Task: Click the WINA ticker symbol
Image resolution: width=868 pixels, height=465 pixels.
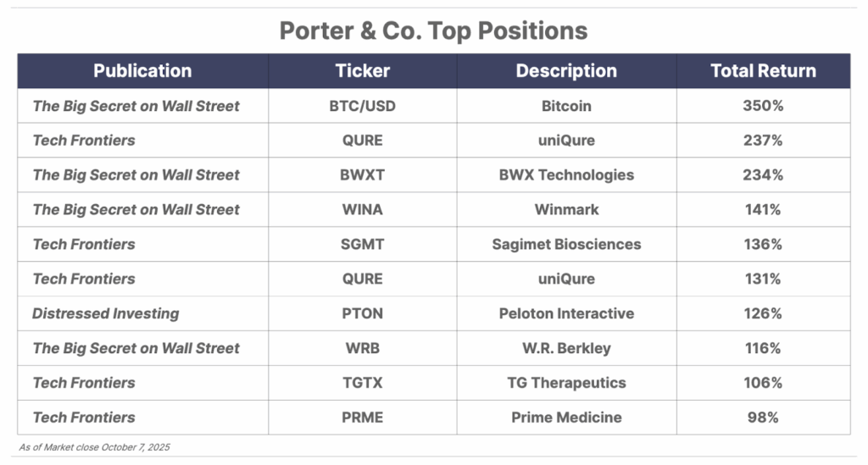Action: click(362, 210)
